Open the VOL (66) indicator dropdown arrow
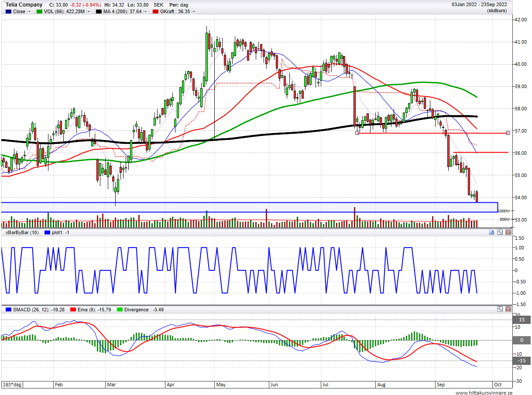This screenshot has height=395, width=532. click(x=88, y=12)
